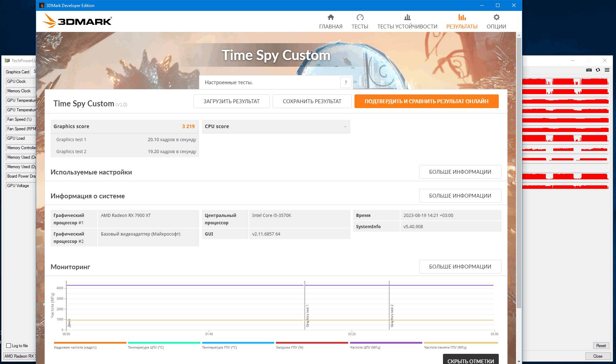Image resolution: width=616 pixels, height=364 pixels.
Task: Click Сохранить результат button
Action: 312,101
